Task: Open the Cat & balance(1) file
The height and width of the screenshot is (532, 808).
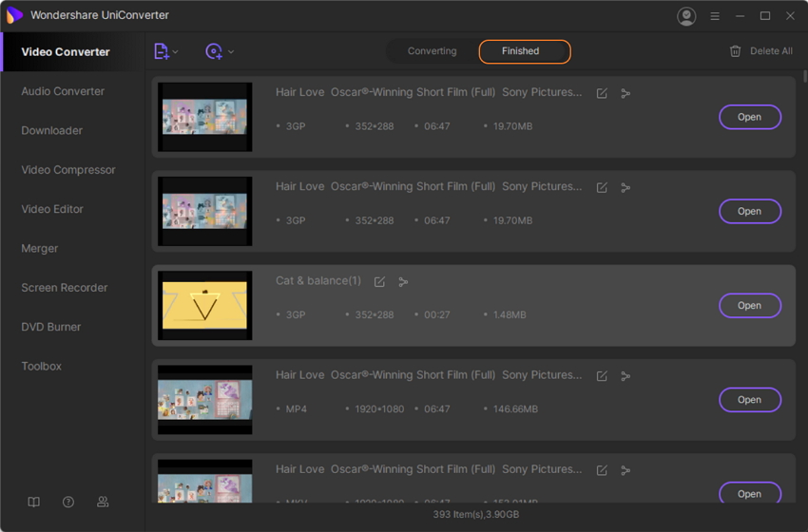Action: (750, 305)
